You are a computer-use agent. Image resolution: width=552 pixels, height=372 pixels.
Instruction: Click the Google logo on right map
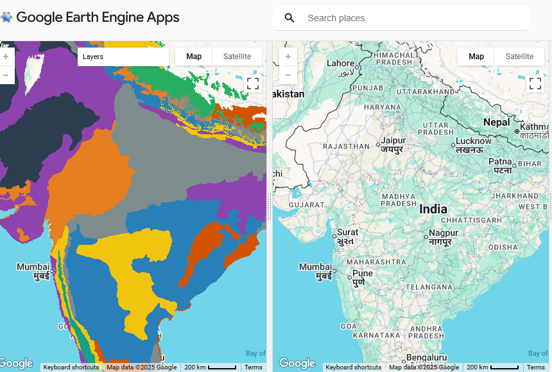tap(297, 363)
